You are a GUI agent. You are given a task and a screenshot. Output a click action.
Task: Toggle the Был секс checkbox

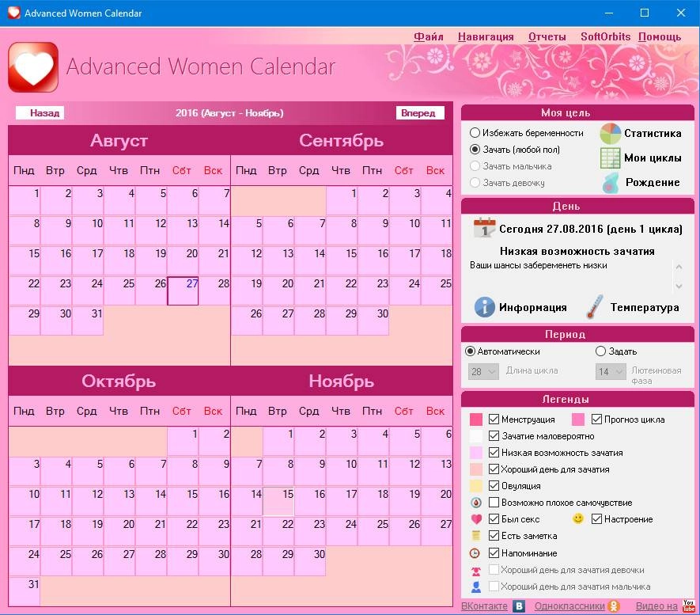point(494,518)
